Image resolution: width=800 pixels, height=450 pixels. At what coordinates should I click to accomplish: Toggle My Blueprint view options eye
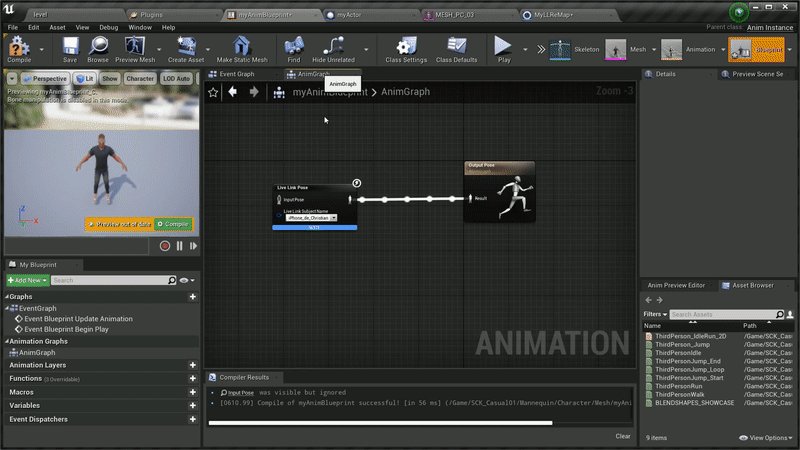187,280
